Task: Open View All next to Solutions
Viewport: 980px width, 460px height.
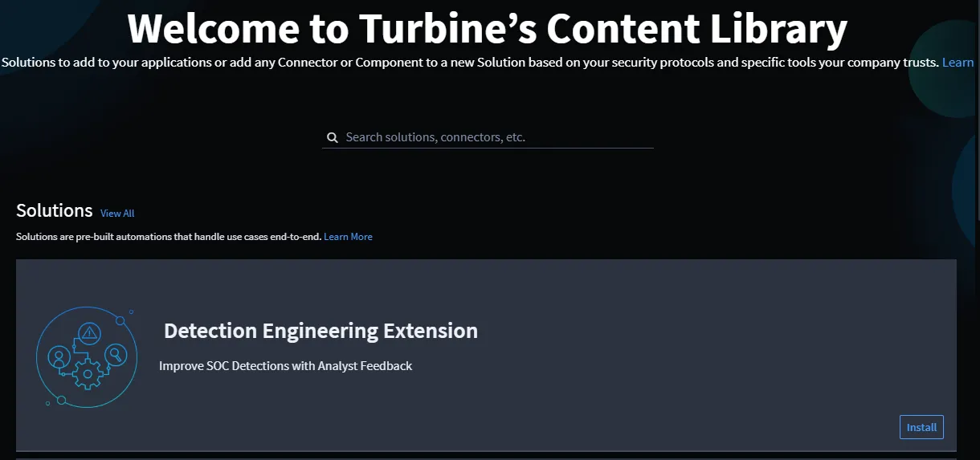Action: 117,214
